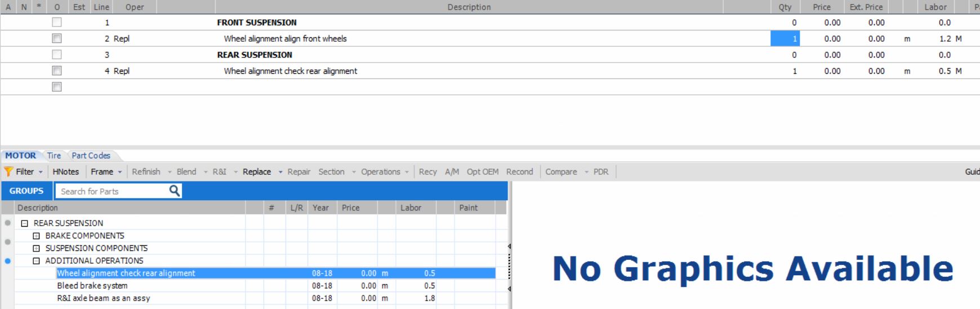Collapse the REAR SUSPENSION tree group

pyautogui.click(x=25, y=223)
